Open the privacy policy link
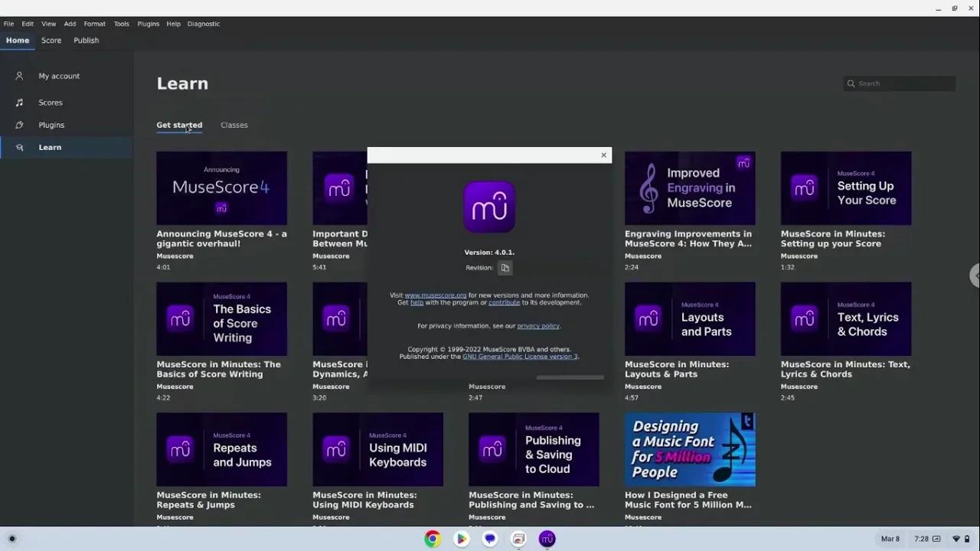This screenshot has width=980, height=551. (538, 325)
